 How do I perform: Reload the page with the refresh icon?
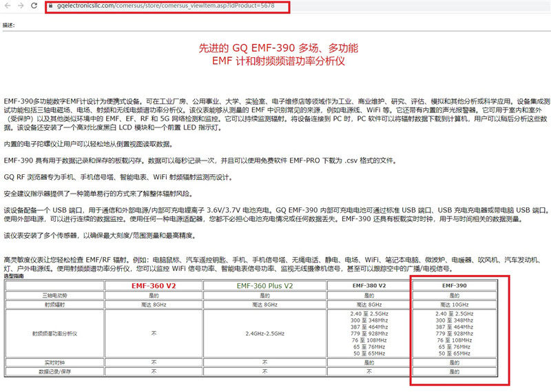(x=34, y=6)
